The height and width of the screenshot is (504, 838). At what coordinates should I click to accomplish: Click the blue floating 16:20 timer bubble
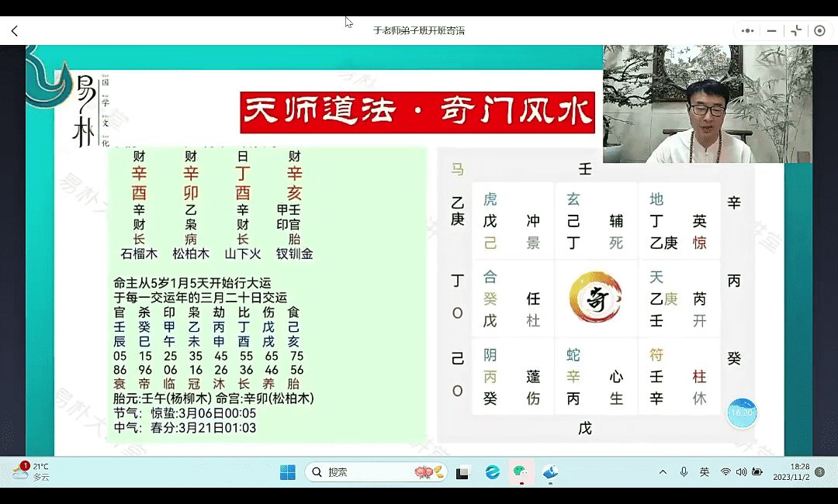pyautogui.click(x=742, y=413)
